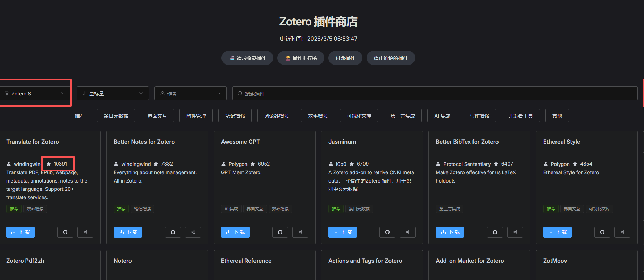Click the 请求收录插件 button
The height and width of the screenshot is (280, 644).
click(x=247, y=58)
